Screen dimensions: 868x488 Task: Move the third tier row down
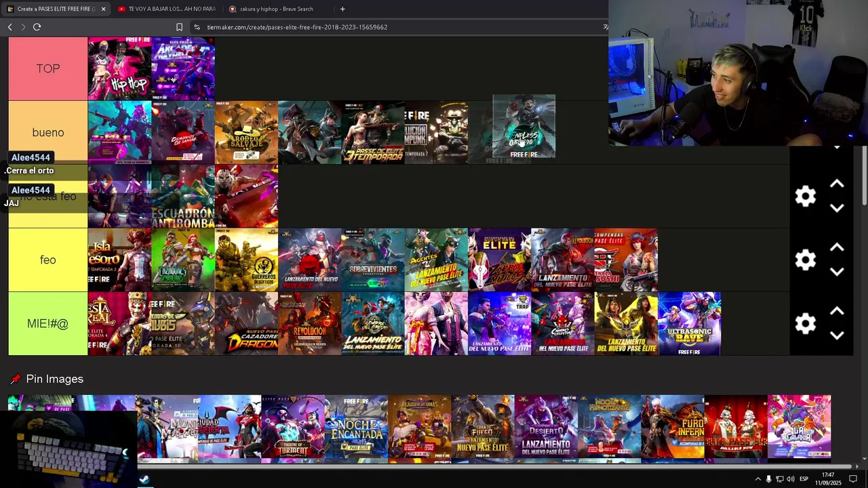point(837,207)
